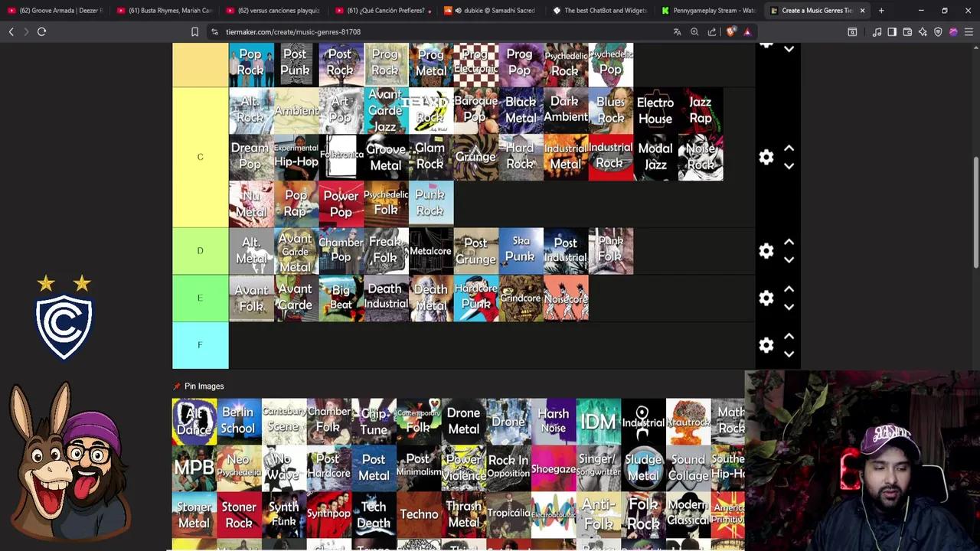Move tier C up with chevron
This screenshot has width=980, height=551.
(x=789, y=148)
